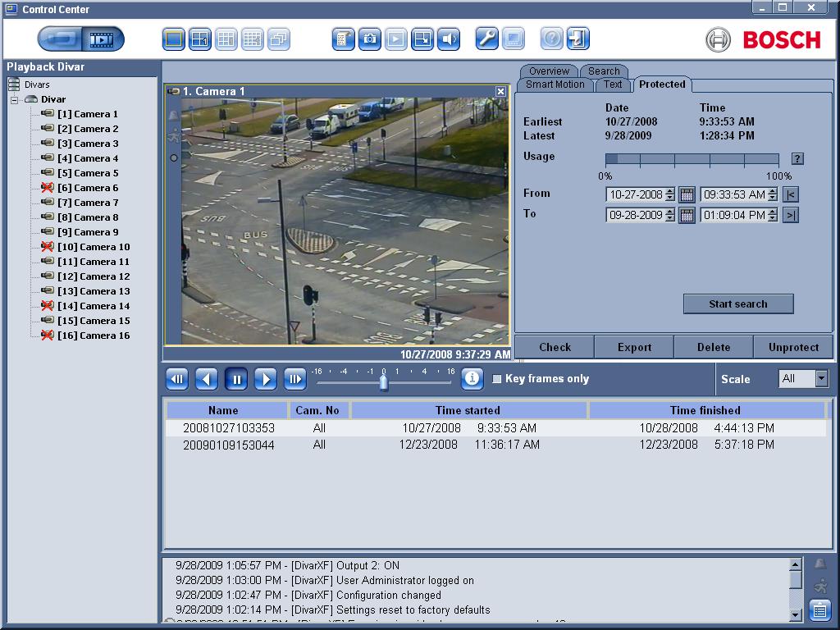Capture a snapshot with the camera icon
Viewport: 840px width, 630px height.
370,39
